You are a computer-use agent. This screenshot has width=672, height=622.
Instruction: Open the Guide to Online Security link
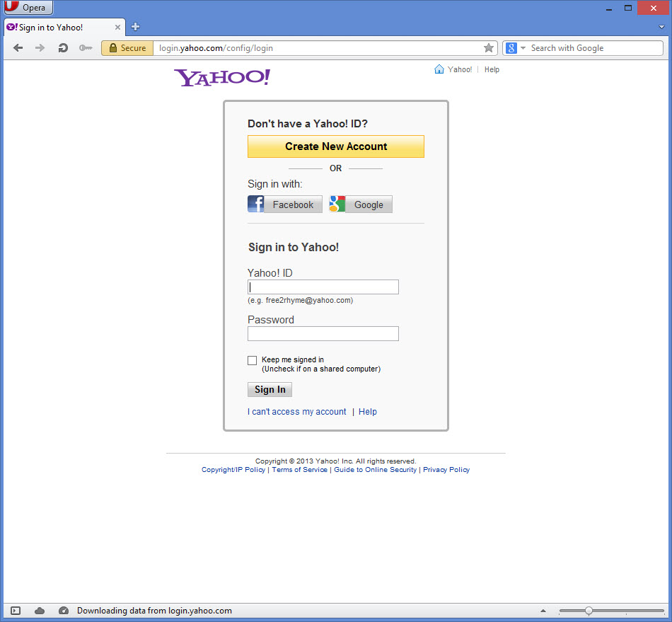375,470
